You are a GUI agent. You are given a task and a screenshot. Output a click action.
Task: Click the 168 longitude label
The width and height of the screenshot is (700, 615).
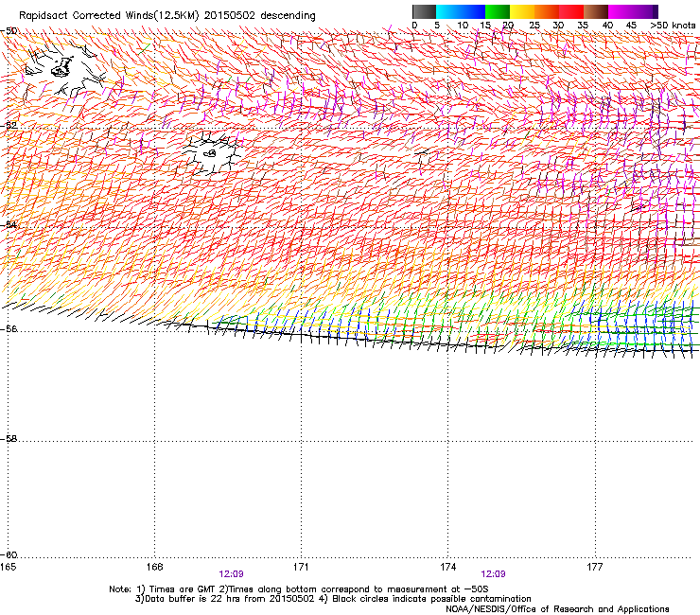click(x=154, y=567)
